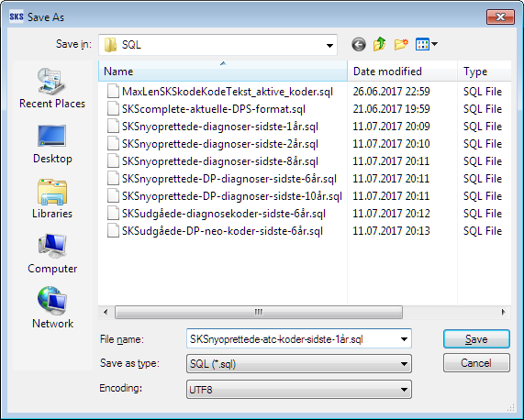Click scrollbar left arrow

(106, 313)
